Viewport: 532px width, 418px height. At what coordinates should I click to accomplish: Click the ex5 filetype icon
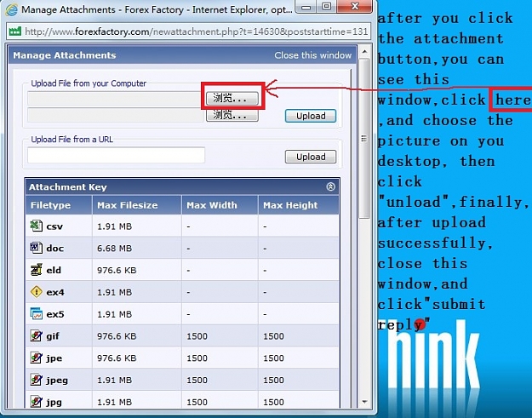(36, 314)
